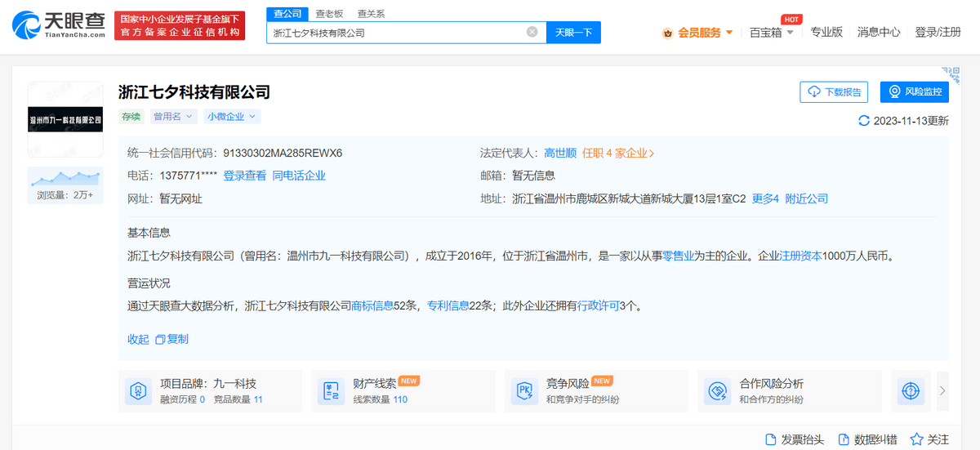Viewport: 980px width, 450px height.
Task: Click 复制 to copy company info
Action: pos(172,339)
